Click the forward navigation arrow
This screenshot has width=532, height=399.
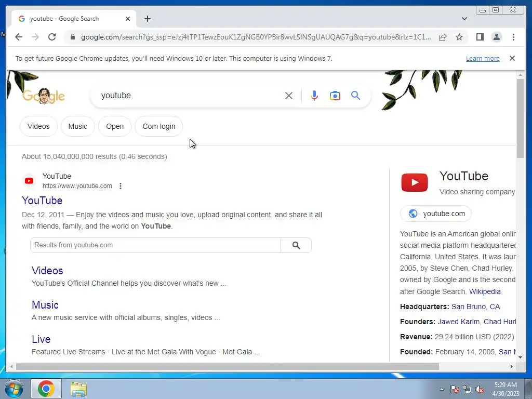point(35,37)
